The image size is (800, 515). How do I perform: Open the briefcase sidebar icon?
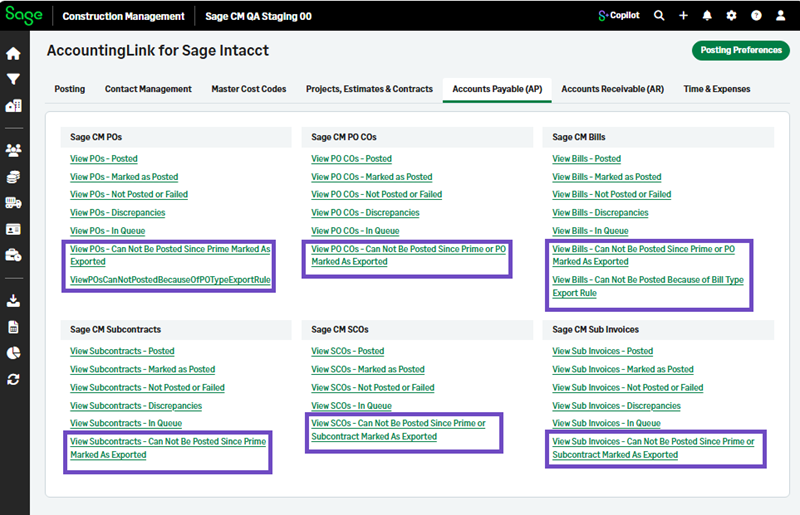pos(13,255)
